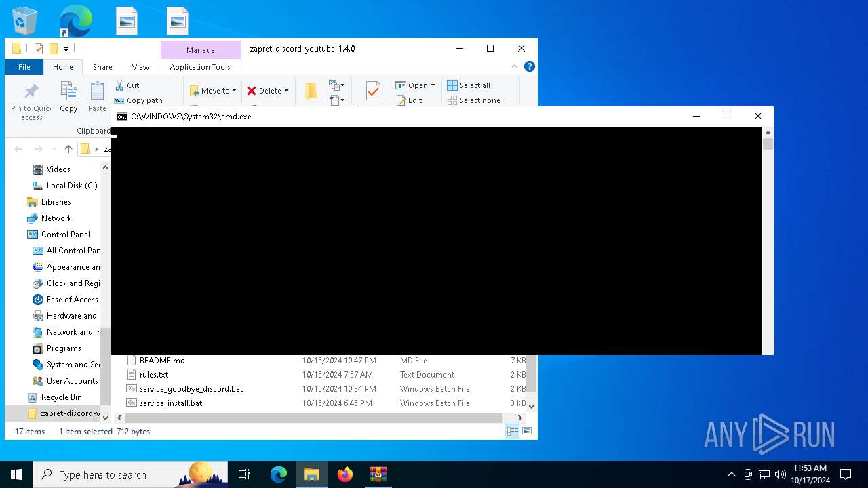Open the notification center icon
Viewport: 868px width, 488px height.
(x=846, y=474)
